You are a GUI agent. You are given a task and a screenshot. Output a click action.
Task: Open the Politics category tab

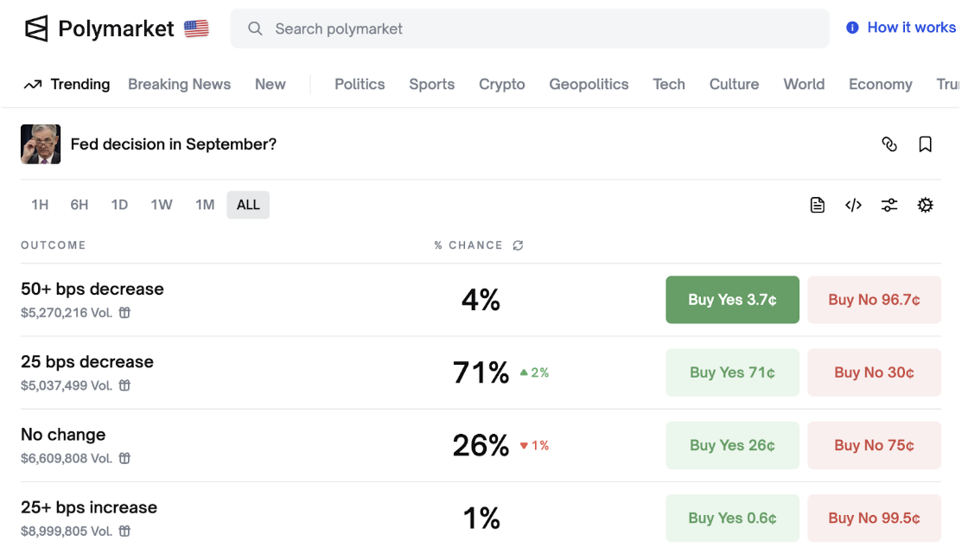360,84
